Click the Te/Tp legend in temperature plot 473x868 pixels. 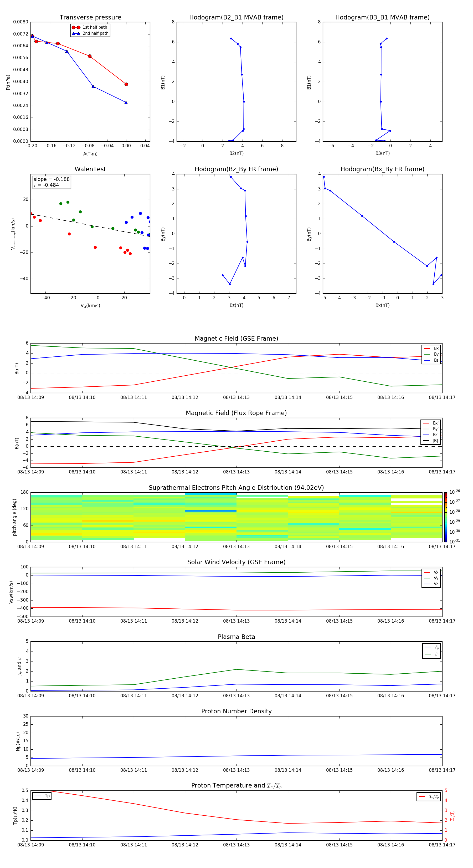point(429,797)
